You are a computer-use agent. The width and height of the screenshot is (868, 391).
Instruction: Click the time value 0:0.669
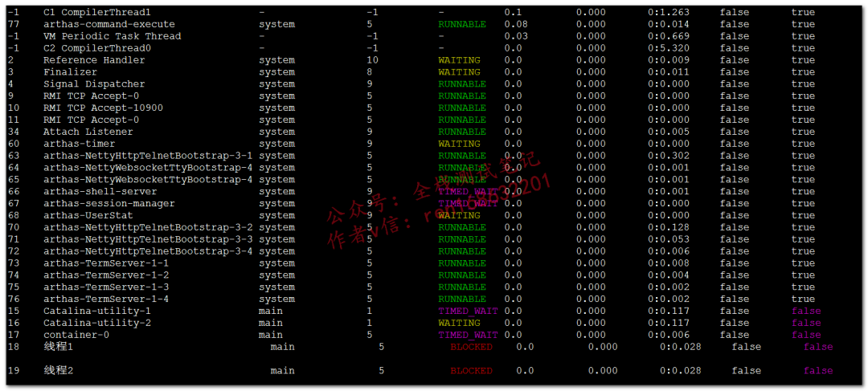point(669,36)
